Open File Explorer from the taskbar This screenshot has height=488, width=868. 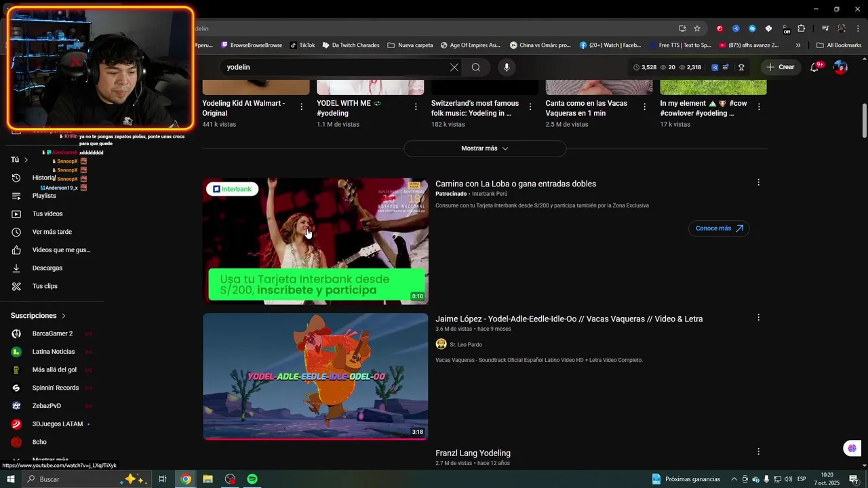click(208, 479)
